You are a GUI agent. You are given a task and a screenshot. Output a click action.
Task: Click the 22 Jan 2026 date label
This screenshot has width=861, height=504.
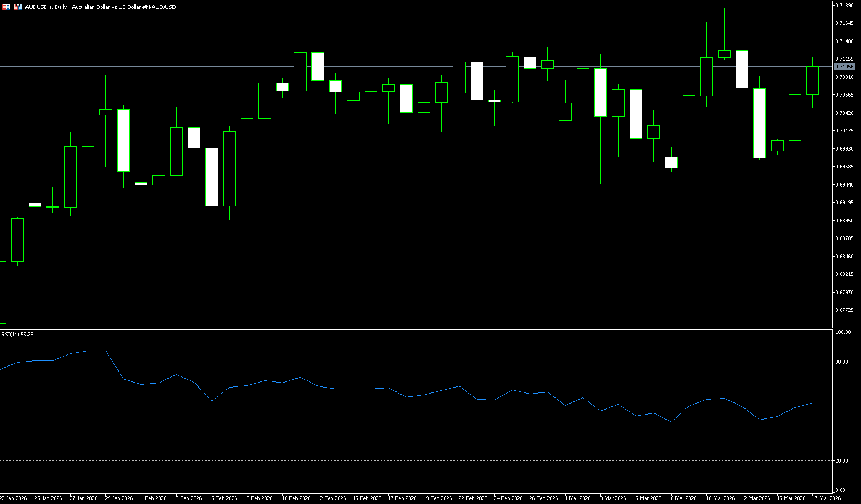point(13,498)
